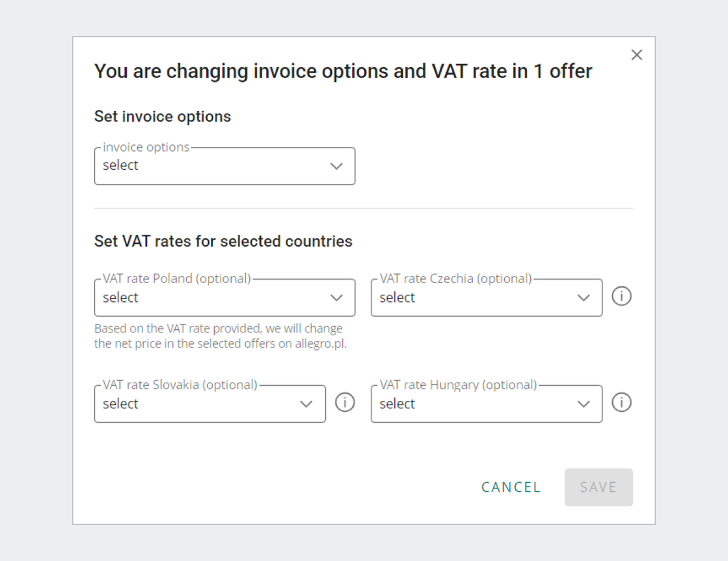Open the VAT rate Czechia select box
728x561 pixels.
pos(486,298)
